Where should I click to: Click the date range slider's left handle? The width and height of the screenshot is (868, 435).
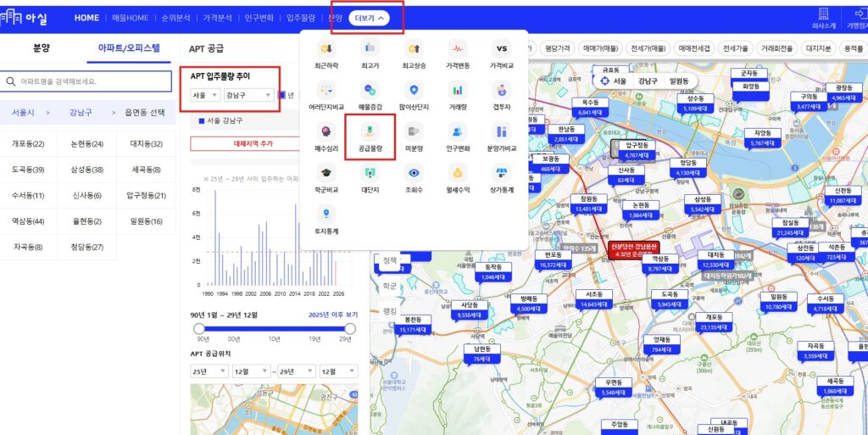coord(199,329)
